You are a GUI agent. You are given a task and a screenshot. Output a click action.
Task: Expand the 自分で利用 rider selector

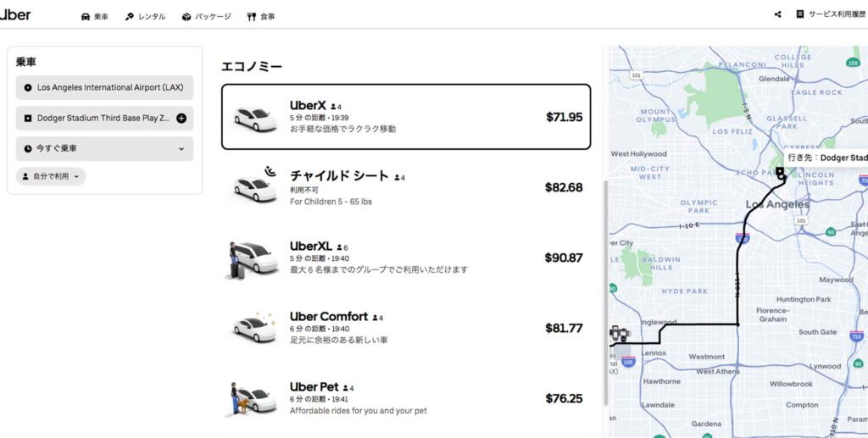(51, 176)
